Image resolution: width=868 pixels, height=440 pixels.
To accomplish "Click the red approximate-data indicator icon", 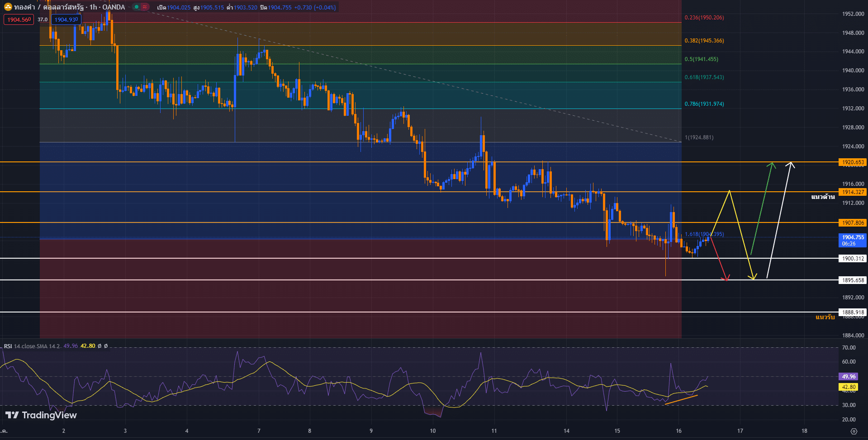I will tap(144, 7).
